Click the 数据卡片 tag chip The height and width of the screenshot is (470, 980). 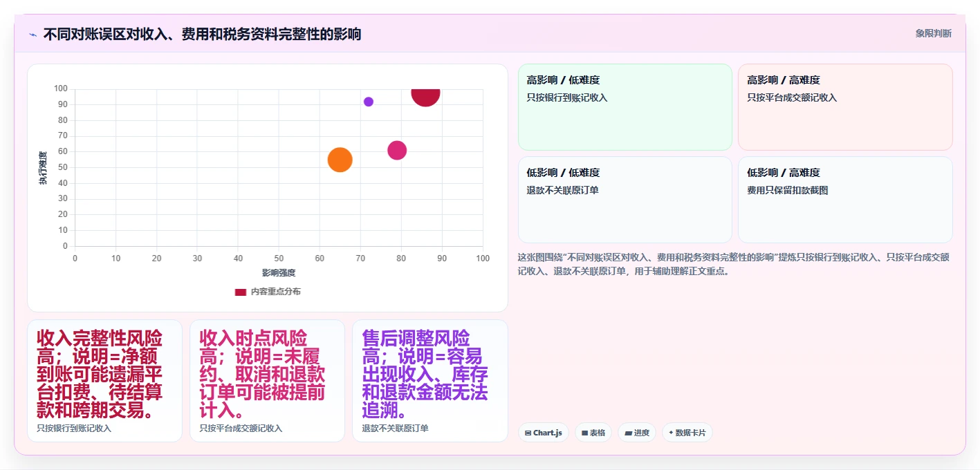(687, 433)
